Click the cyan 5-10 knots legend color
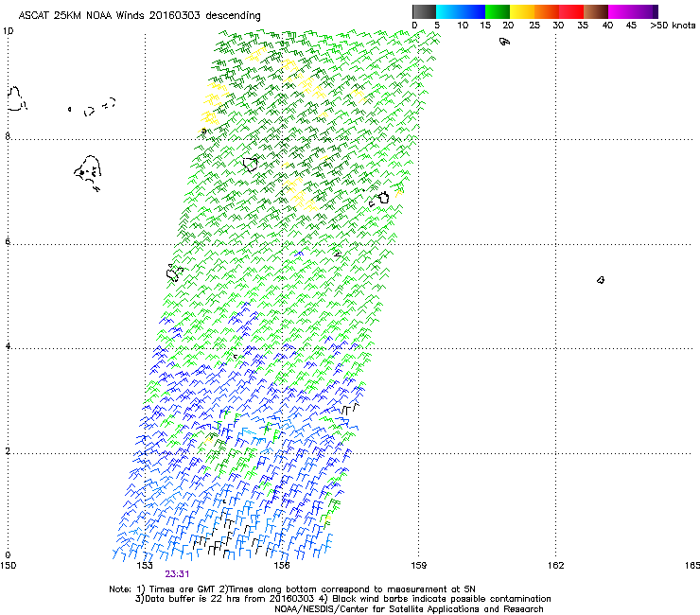 (x=448, y=11)
